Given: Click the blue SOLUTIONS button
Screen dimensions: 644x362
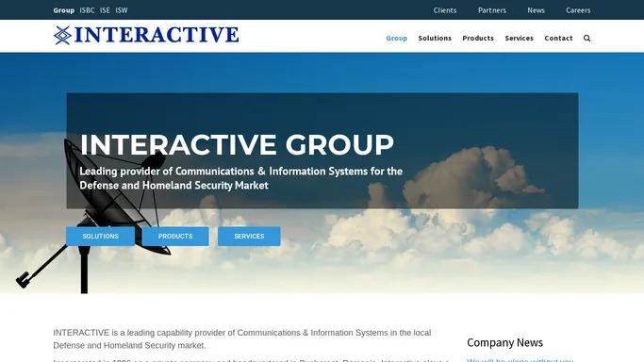Looking at the screenshot, I should coord(100,237).
